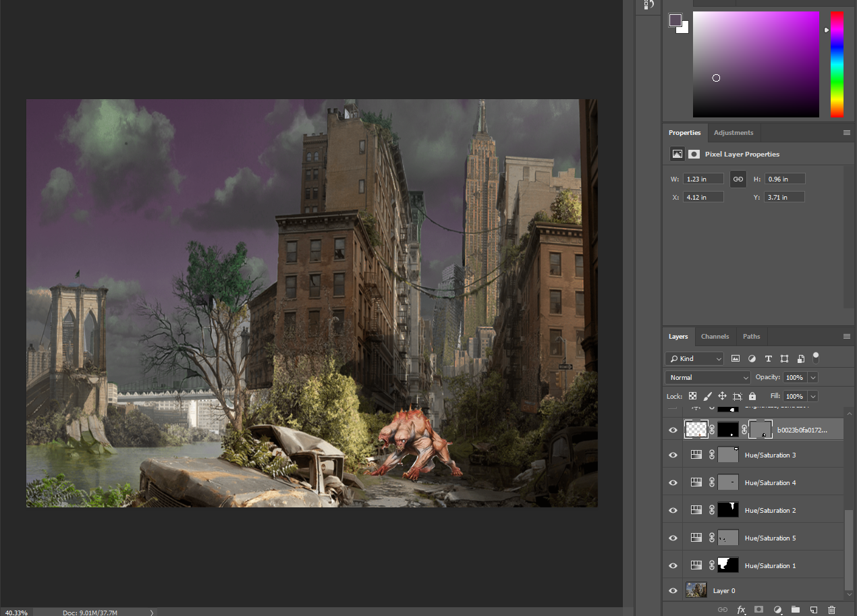857x616 pixels.
Task: Hide the Hue/Saturation 5 layer
Action: [673, 538]
